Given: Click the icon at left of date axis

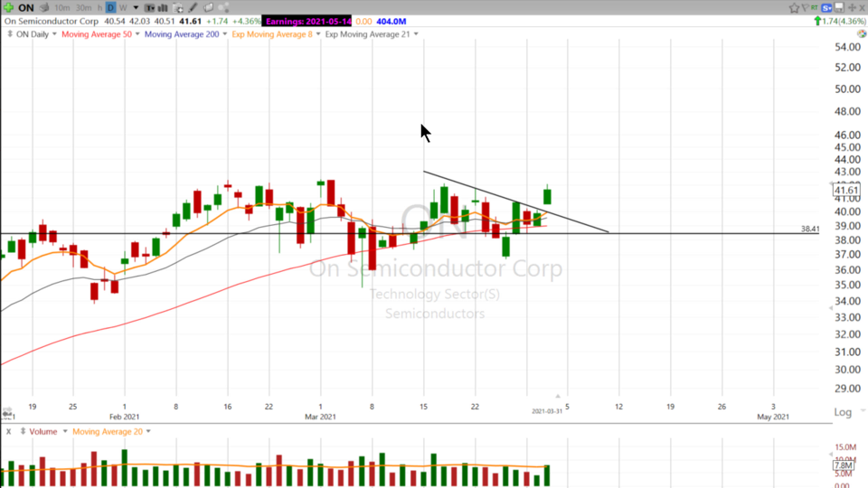Looking at the screenshot, I should coord(7,413).
